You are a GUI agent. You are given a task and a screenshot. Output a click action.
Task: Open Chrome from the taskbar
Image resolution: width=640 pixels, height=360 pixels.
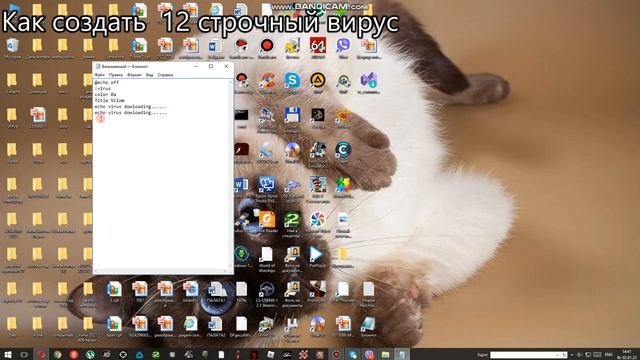[58, 355]
